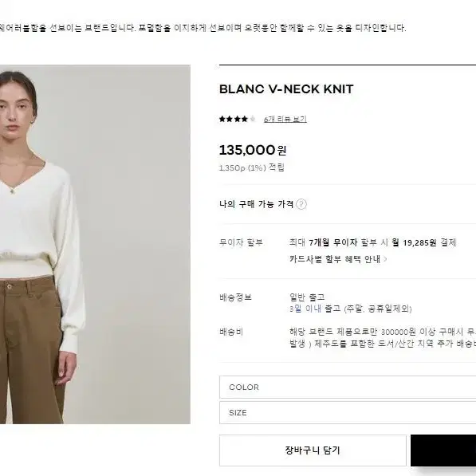
Task: Click the 나의 구매 가능 가격 label
Action: pyautogui.click(x=256, y=204)
